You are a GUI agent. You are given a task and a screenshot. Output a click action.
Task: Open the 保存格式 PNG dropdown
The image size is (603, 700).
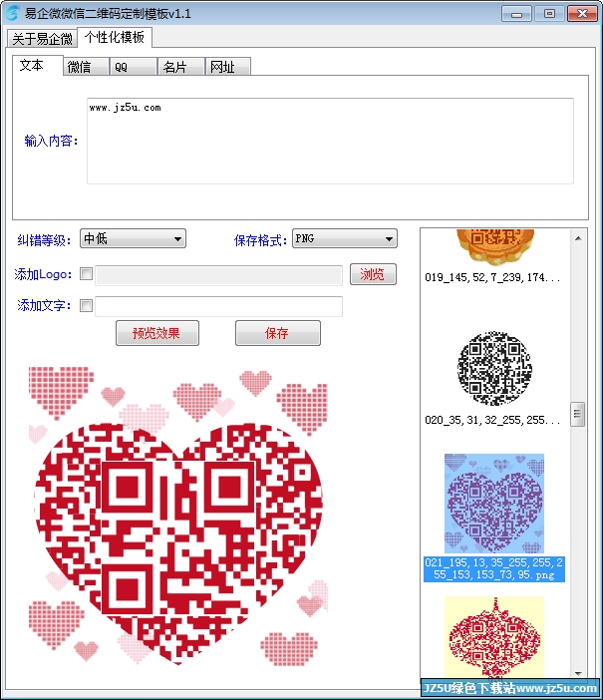(x=345, y=239)
